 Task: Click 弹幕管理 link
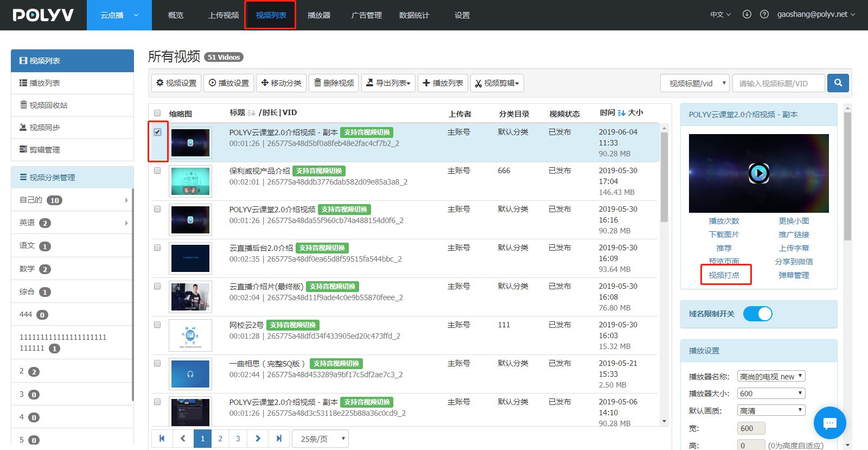click(794, 275)
